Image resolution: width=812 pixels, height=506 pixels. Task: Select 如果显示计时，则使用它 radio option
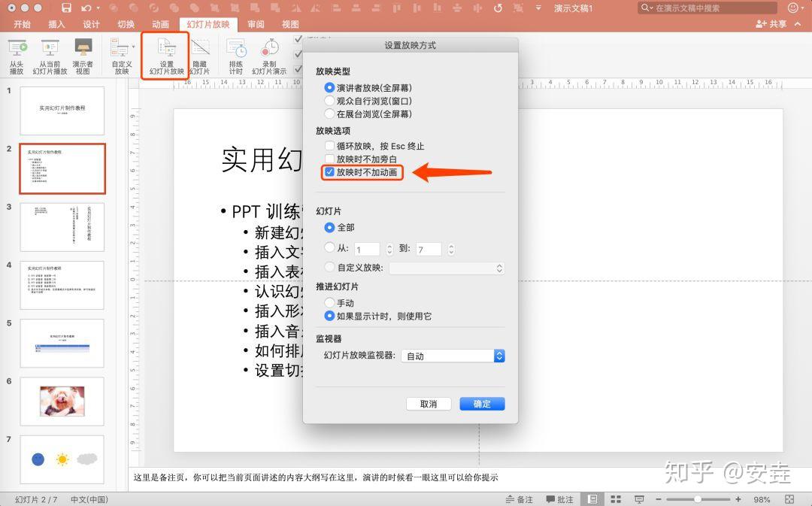329,316
